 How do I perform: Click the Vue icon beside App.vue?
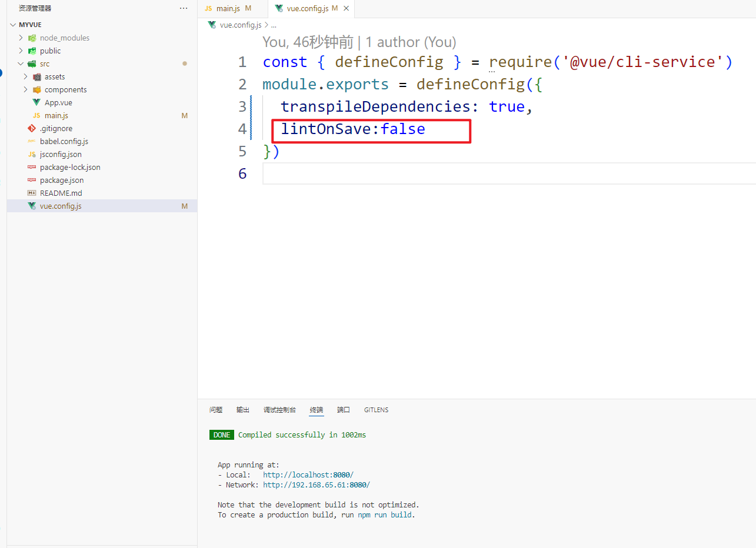36,102
